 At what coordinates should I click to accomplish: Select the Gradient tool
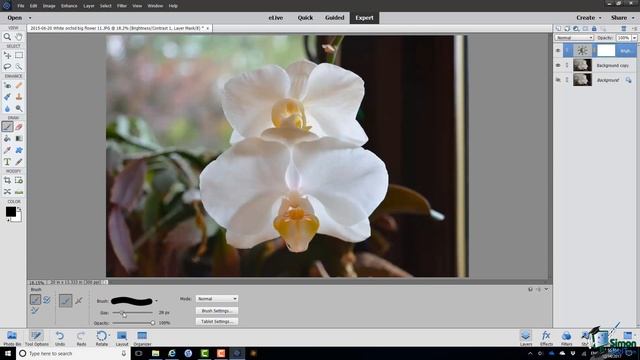[x=19, y=139]
